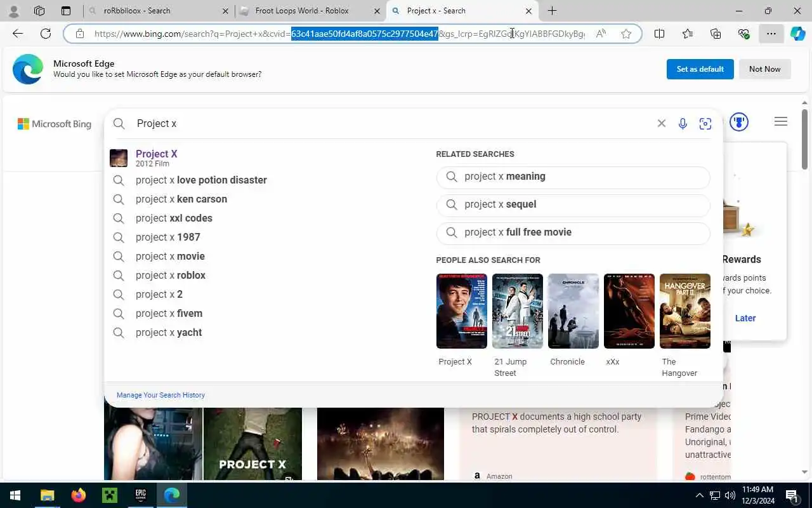Search using microphone voice input
Image resolution: width=812 pixels, height=508 pixels.
pos(683,124)
